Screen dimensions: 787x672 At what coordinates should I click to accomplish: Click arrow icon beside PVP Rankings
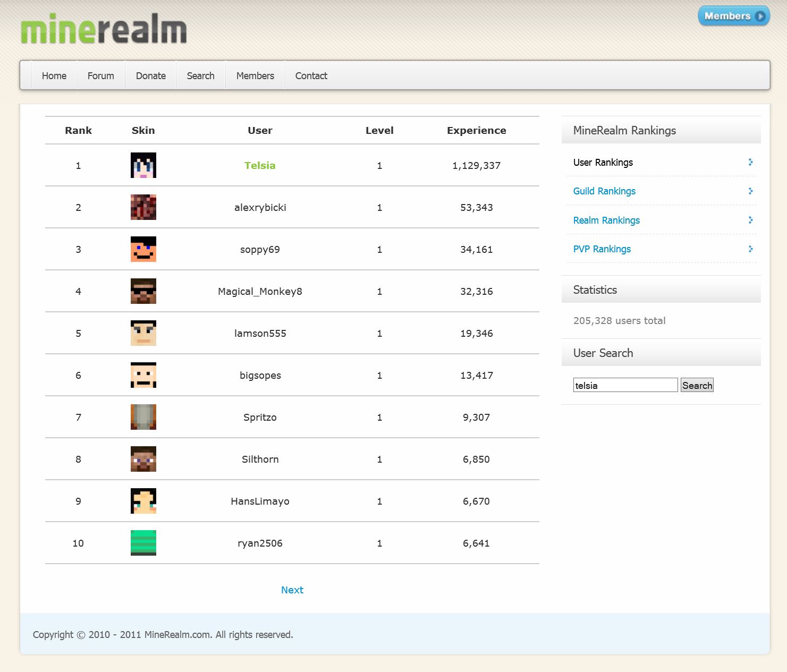[750, 249]
